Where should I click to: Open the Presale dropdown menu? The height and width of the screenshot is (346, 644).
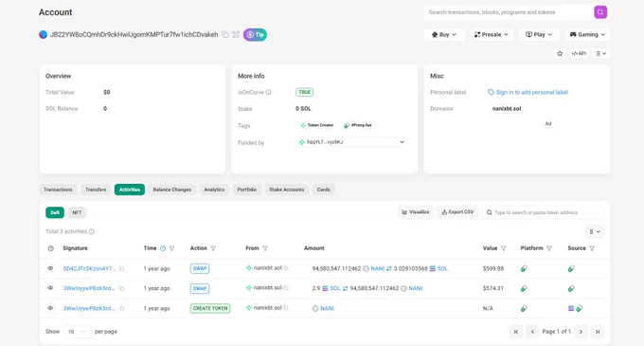pyautogui.click(x=492, y=34)
